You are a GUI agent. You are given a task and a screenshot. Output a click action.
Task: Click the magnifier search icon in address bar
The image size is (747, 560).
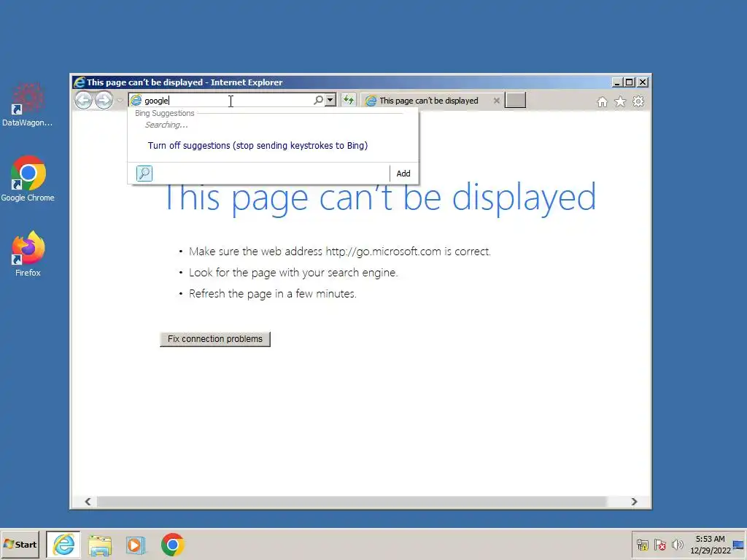tap(318, 100)
